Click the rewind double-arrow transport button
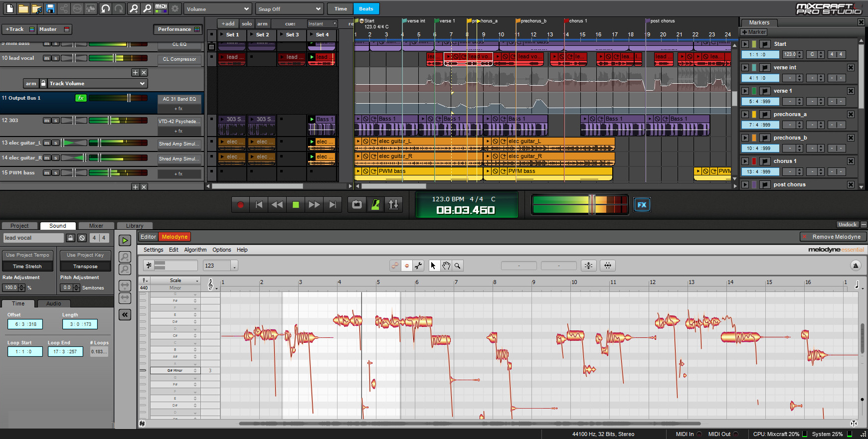868x439 pixels. [277, 205]
